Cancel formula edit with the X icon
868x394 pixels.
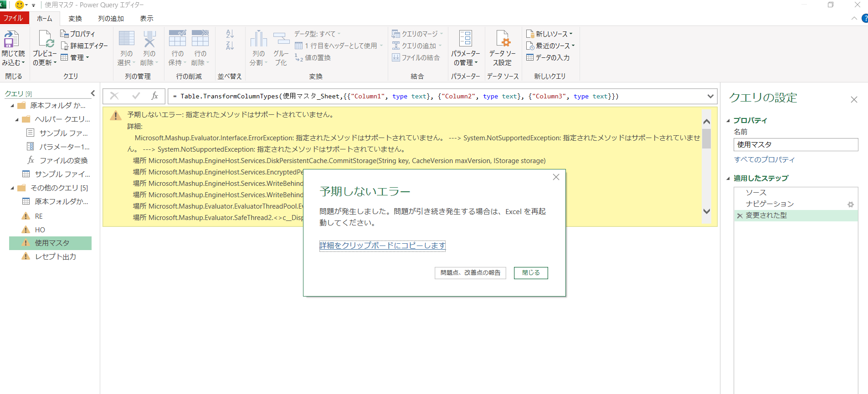tap(114, 96)
